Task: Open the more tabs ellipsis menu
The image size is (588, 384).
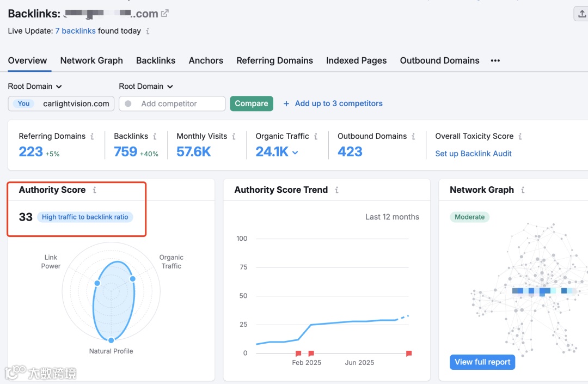Action: 495,61
